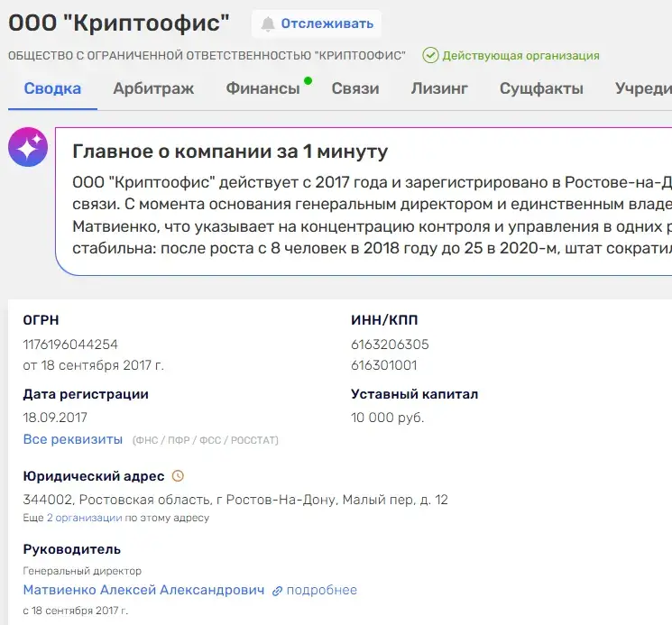Click the chain link icon before подробнее

pyautogui.click(x=277, y=591)
